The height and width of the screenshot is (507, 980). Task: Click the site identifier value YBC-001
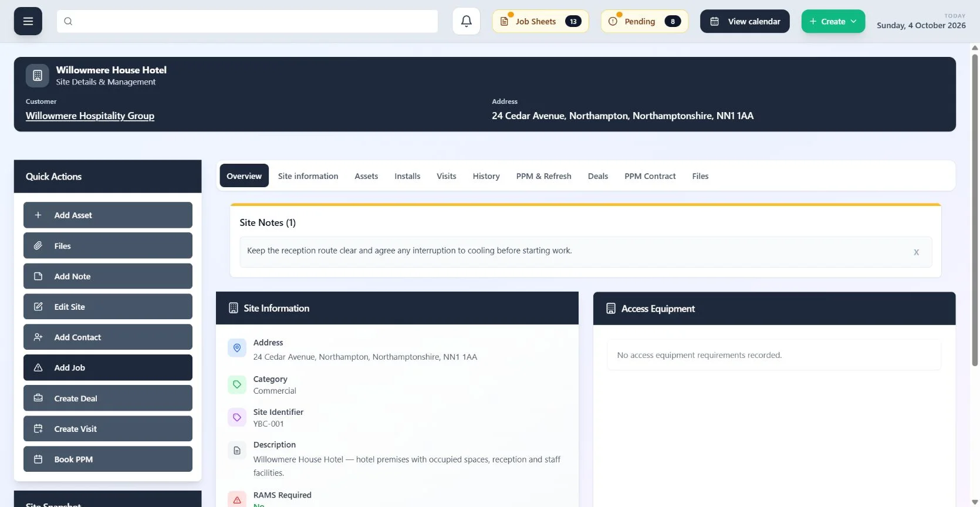pos(269,424)
